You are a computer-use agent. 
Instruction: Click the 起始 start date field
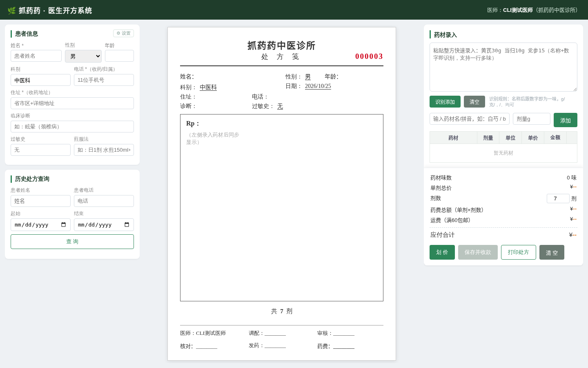(x=40, y=225)
